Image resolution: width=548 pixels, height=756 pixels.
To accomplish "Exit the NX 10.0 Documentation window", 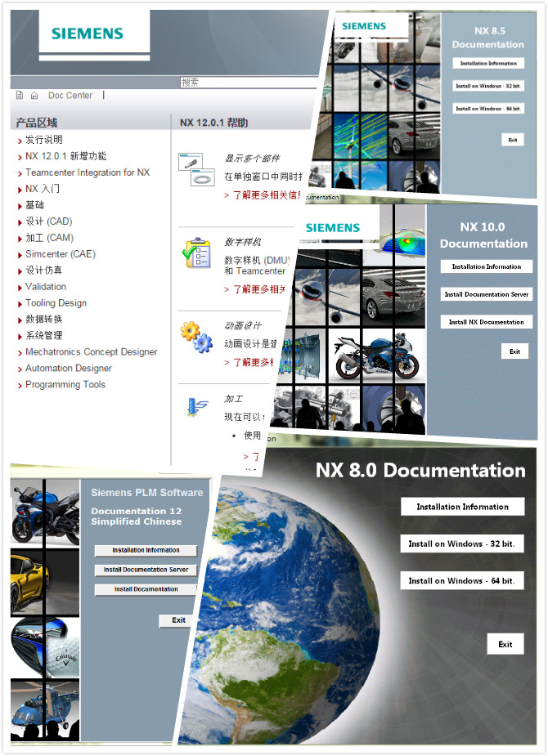I will (x=514, y=351).
